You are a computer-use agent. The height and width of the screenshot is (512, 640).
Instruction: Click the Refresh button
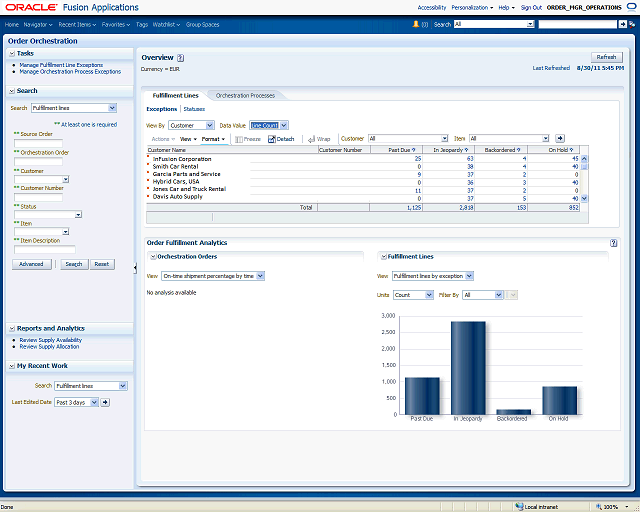tap(605, 57)
